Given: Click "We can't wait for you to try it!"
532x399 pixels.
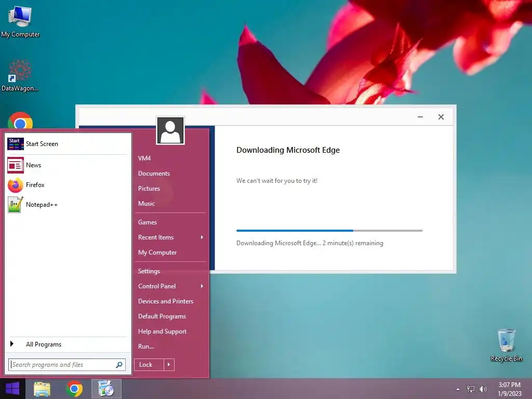Looking at the screenshot, I should coord(277,181).
